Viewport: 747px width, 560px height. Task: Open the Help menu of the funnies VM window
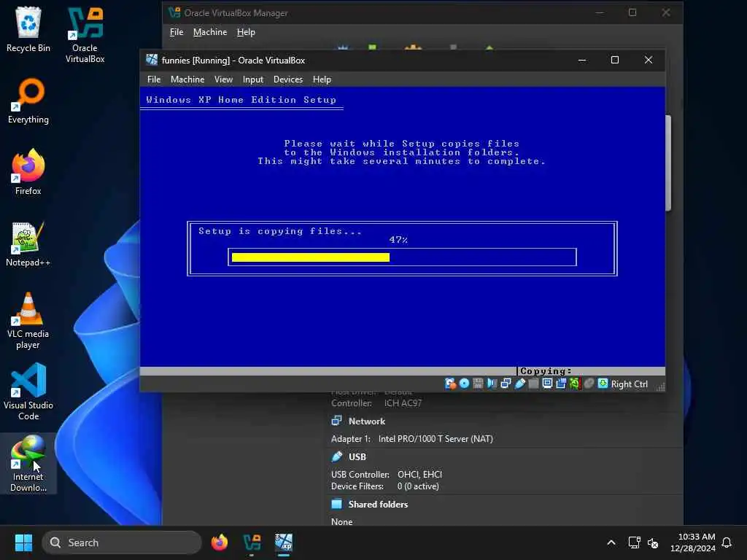(322, 79)
